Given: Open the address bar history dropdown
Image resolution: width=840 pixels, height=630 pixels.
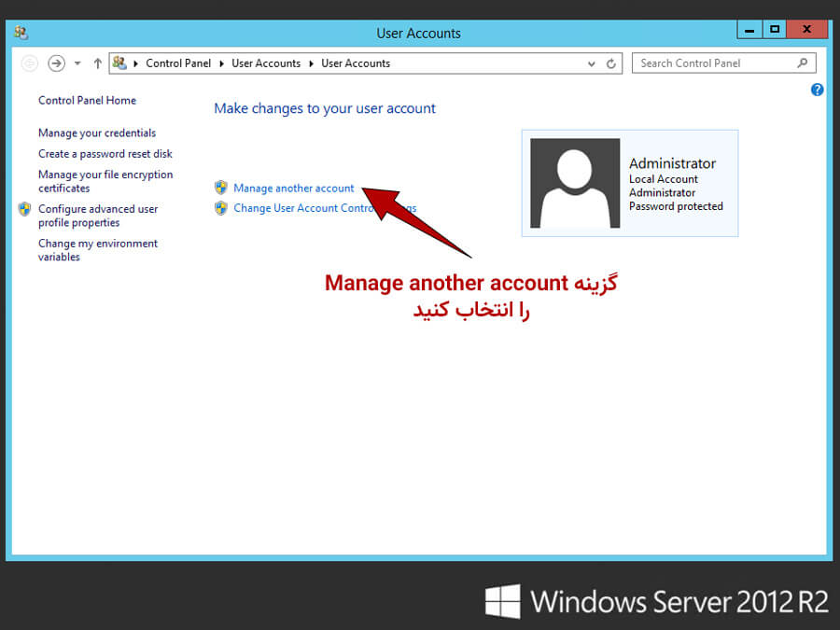Looking at the screenshot, I should (592, 63).
